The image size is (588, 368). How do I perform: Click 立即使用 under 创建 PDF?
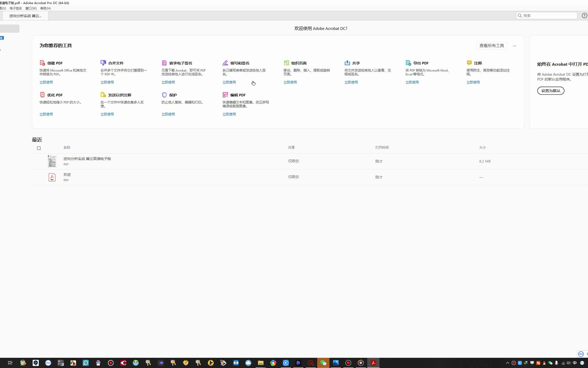(46, 82)
